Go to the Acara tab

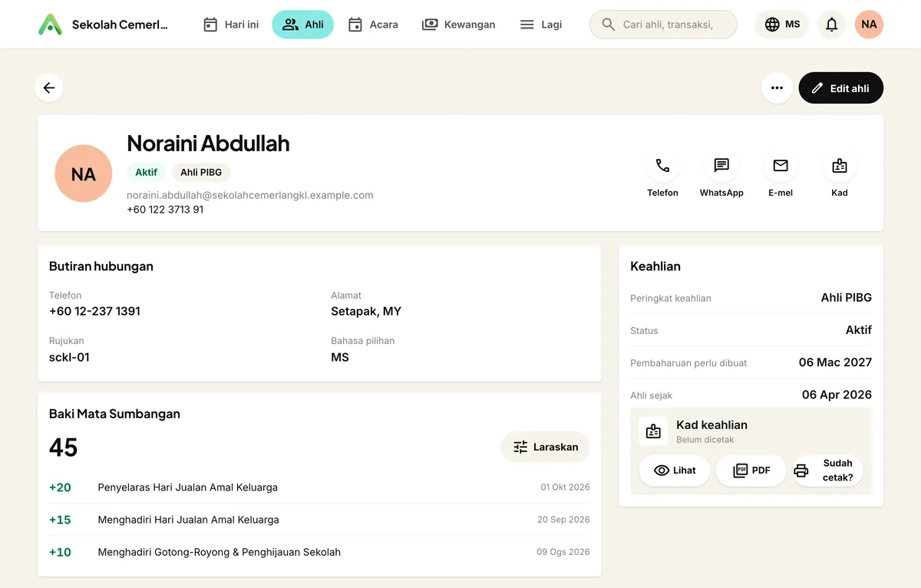[373, 25]
